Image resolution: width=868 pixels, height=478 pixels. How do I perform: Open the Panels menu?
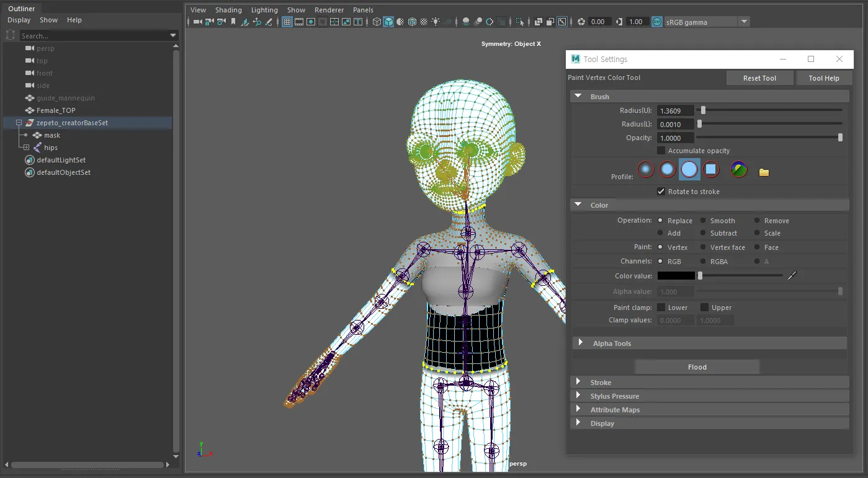[x=363, y=10]
